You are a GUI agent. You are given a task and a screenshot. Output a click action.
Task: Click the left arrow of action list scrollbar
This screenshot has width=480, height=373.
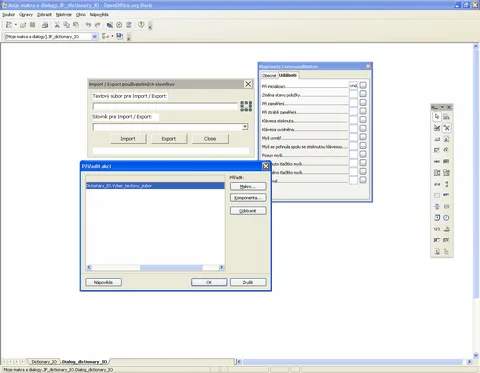click(89, 267)
